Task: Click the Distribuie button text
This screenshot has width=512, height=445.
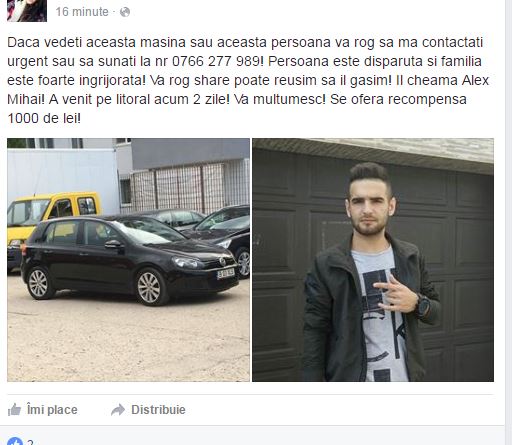Action: tap(158, 410)
